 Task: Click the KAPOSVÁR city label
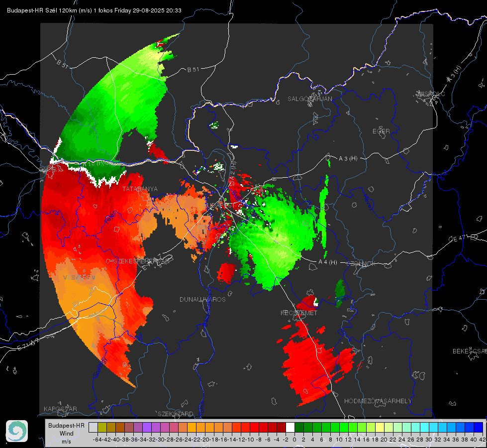click(x=60, y=409)
